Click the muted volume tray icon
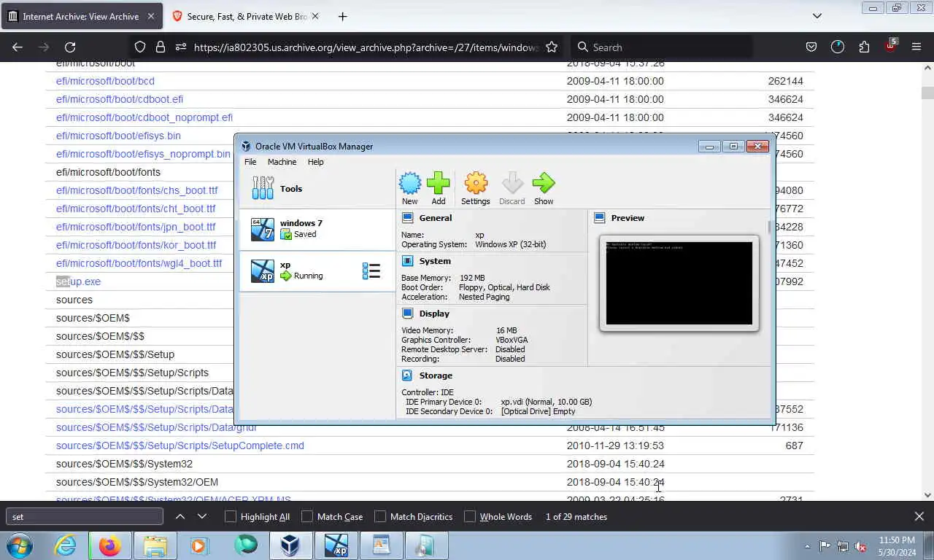 [861, 546]
